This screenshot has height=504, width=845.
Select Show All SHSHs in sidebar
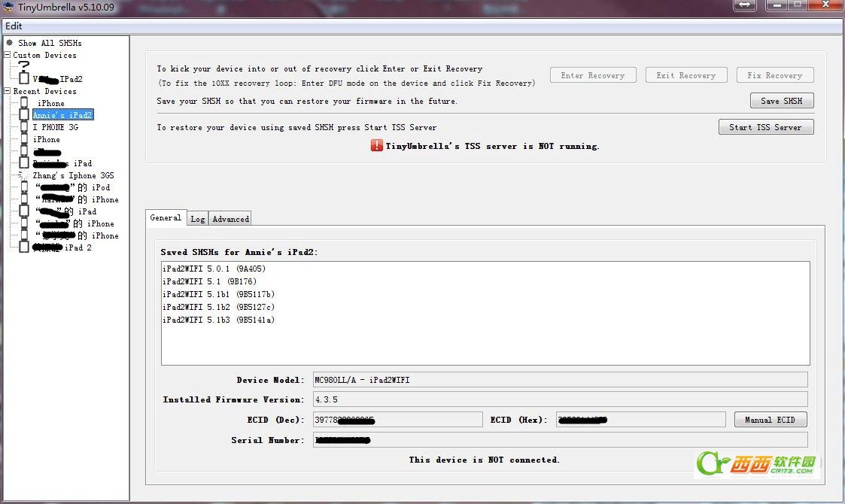point(50,43)
